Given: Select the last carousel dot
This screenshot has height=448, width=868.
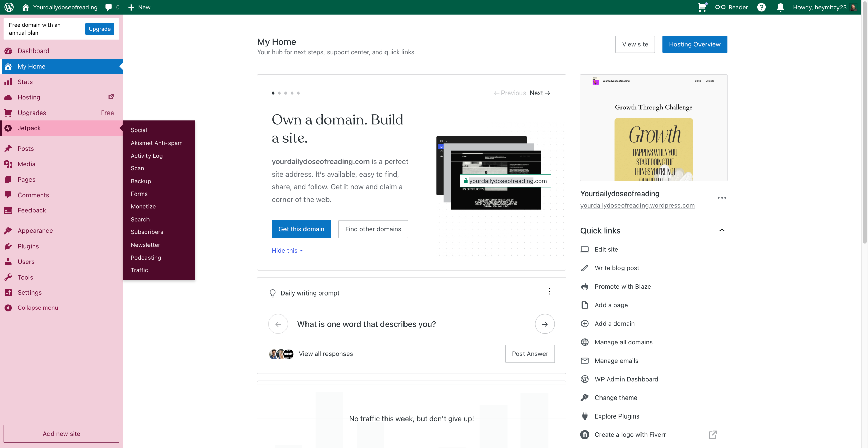Looking at the screenshot, I should [x=298, y=93].
